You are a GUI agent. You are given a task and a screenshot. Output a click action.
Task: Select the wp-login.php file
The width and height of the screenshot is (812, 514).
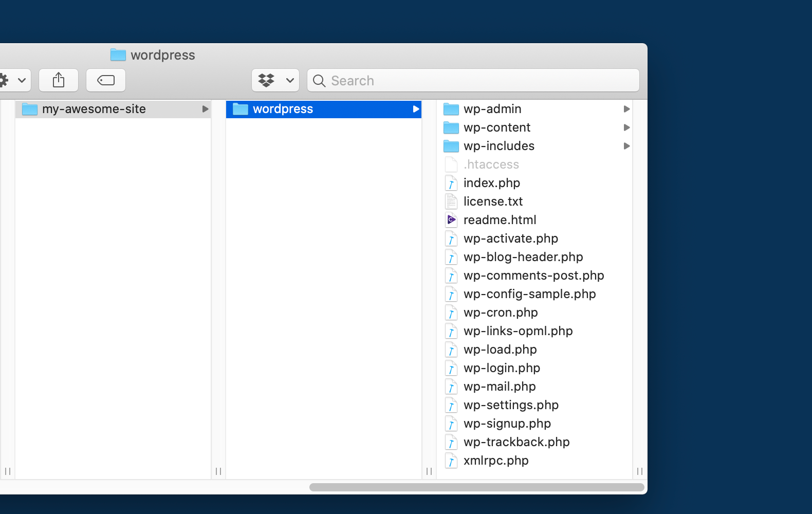tap(502, 368)
